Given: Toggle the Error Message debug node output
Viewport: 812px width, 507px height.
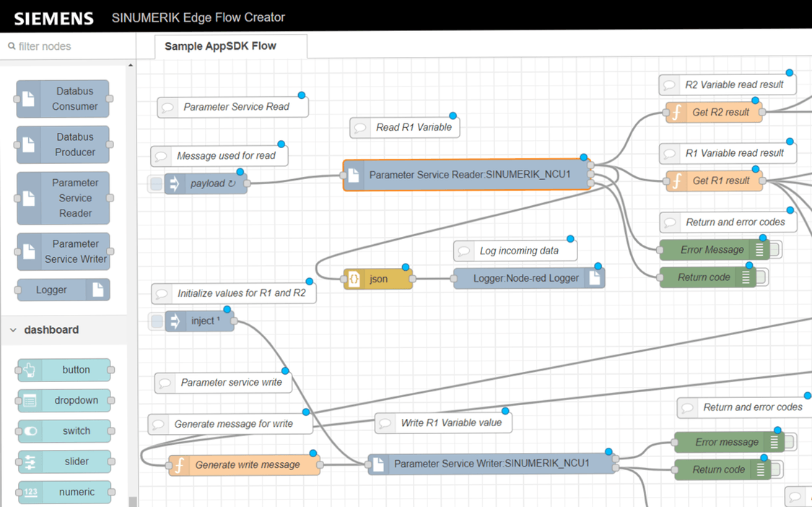Looking at the screenshot, I should coord(775,250).
